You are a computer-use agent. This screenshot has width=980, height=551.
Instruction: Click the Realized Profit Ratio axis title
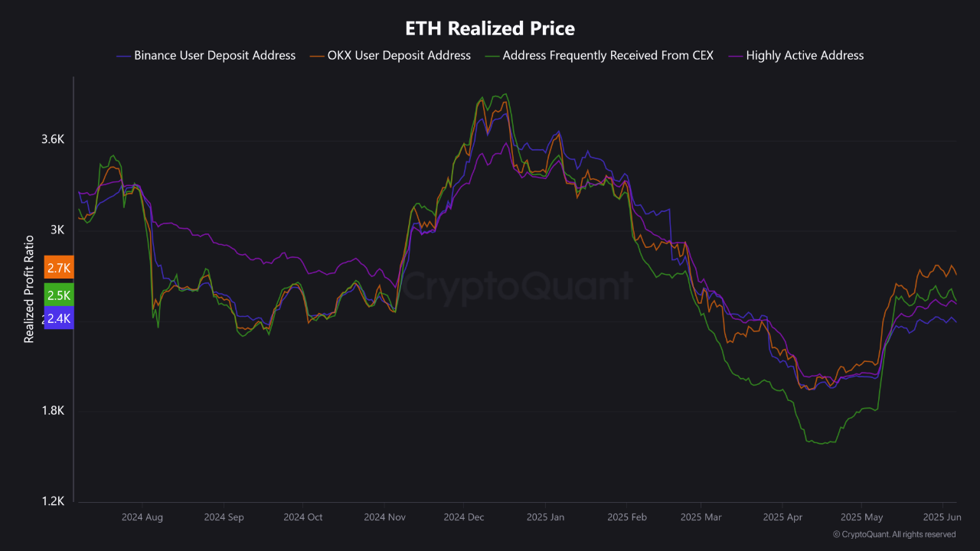29,289
